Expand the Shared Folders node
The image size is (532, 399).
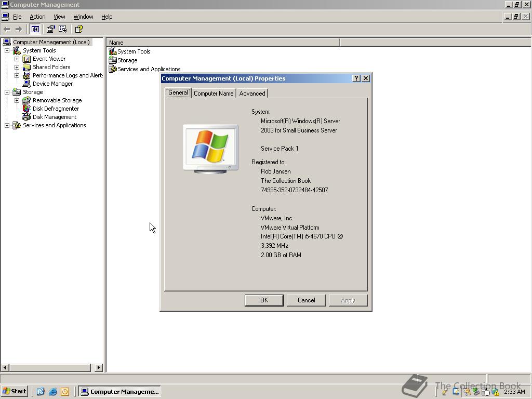(17, 67)
